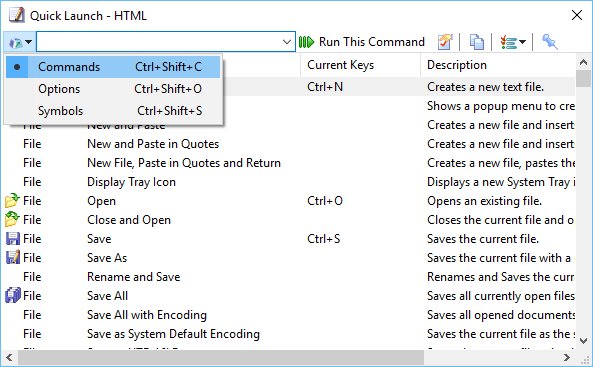Viewport: 593px width, 367px height.
Task: Click 'Renames and Saves the curr' description
Action: tap(501, 277)
